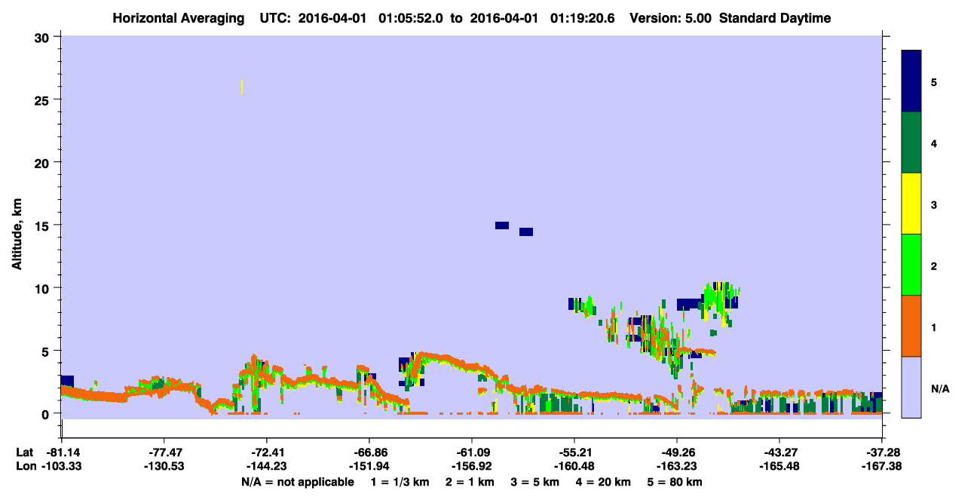Click 'Standard Daytime' text in header
The image size is (980, 503).
tap(775, 18)
